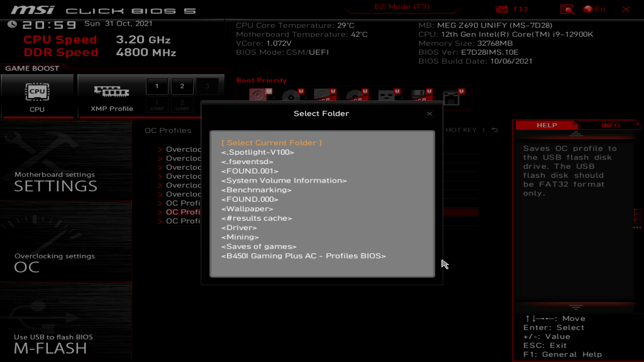Open the Benchmarking folder
The width and height of the screenshot is (644, 362).
256,190
